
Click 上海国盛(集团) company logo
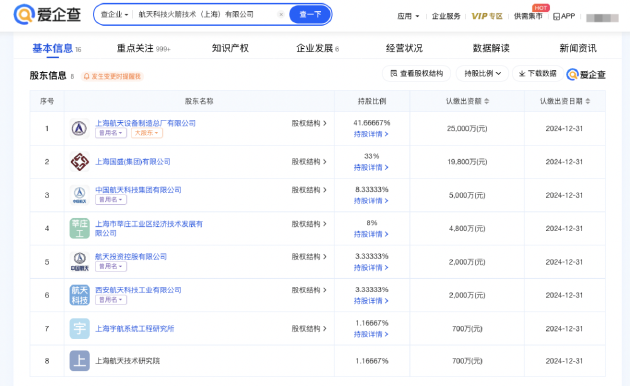point(80,162)
